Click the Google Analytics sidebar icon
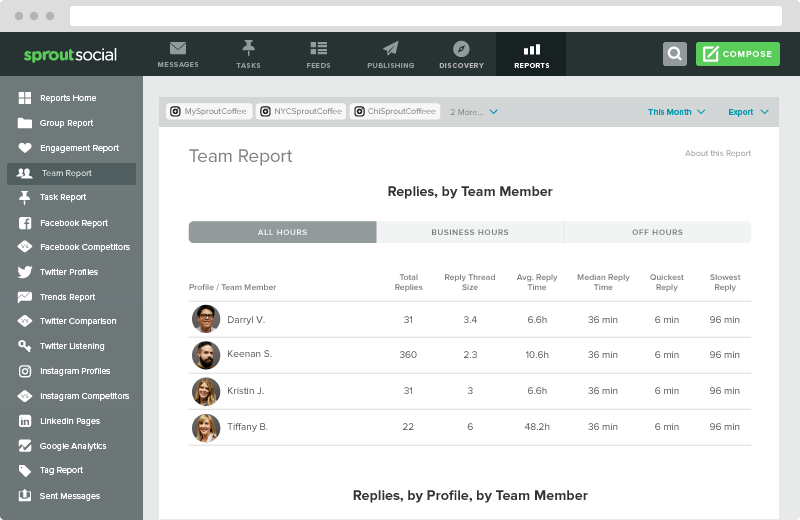This screenshot has height=520, width=800. (25, 446)
